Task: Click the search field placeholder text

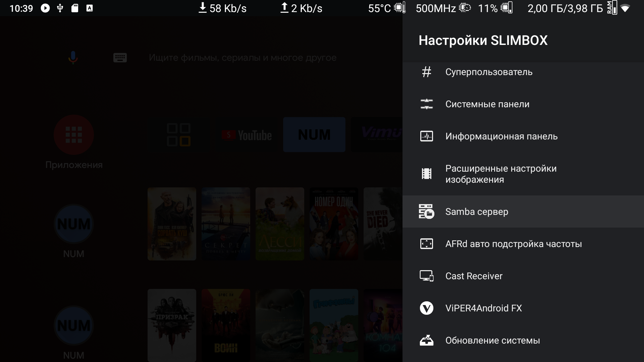Action: [242, 58]
